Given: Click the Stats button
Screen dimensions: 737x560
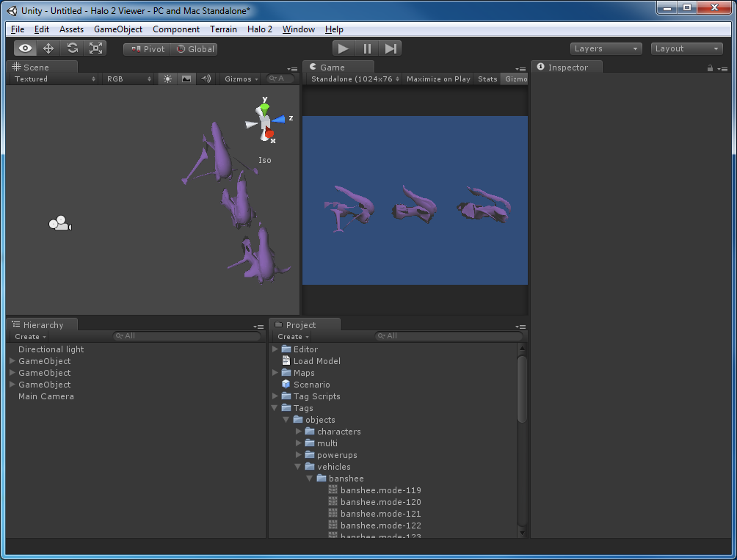Looking at the screenshot, I should point(487,79).
